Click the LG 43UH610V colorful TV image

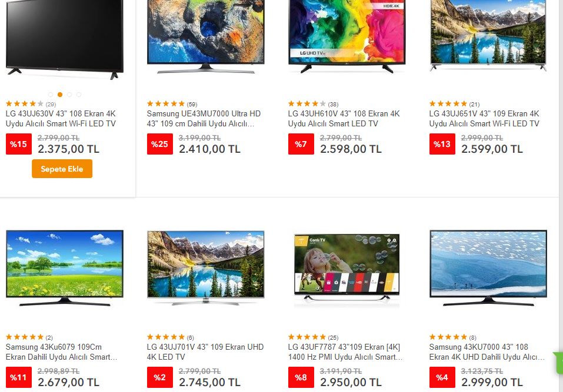[347, 36]
